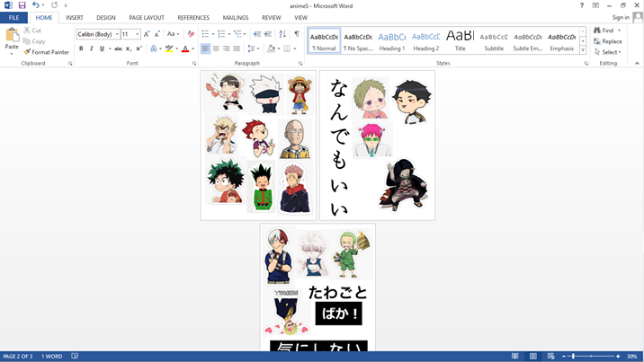Click the Replace button
Viewport: 644px width, 362px height.
pyautogui.click(x=608, y=41)
